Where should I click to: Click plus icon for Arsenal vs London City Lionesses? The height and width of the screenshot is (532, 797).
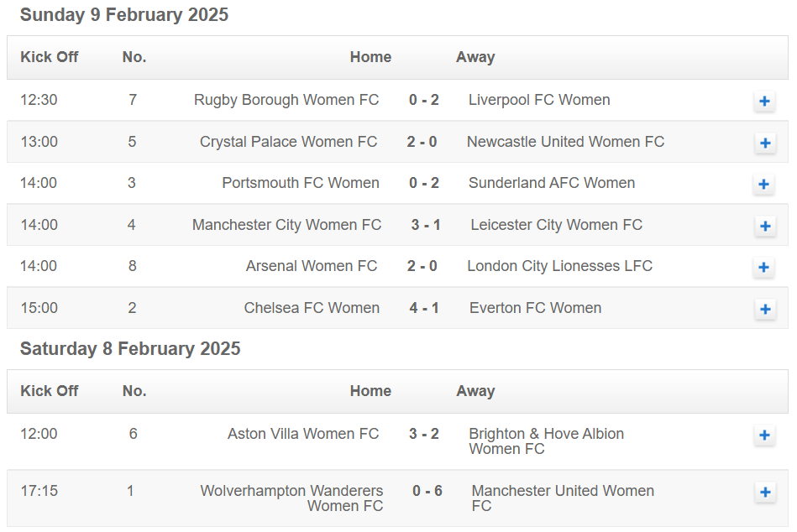pos(764,268)
